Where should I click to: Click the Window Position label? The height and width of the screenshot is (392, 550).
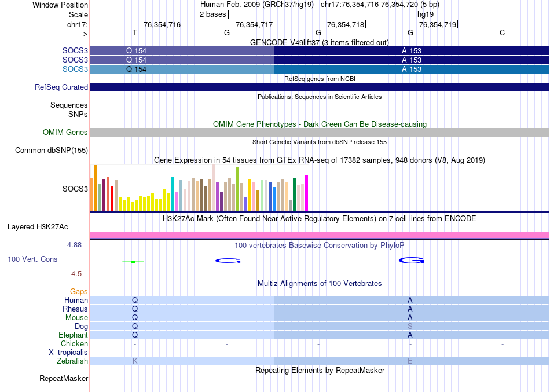[x=60, y=5]
